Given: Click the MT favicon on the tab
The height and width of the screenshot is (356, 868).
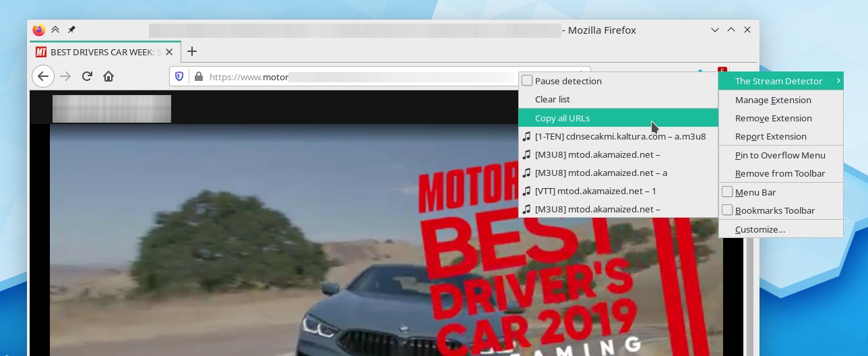Looking at the screenshot, I should (x=41, y=52).
